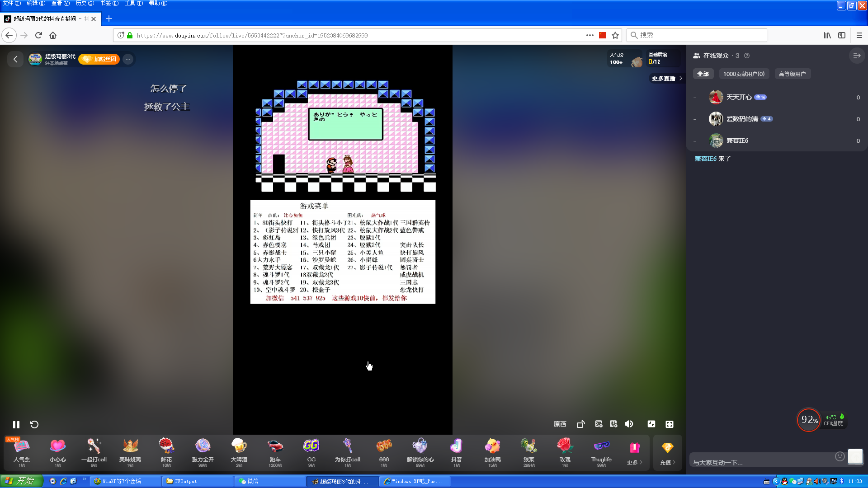This screenshot has height=488, width=868.
Task: Open the 历史 history menu
Action: (x=85, y=3)
